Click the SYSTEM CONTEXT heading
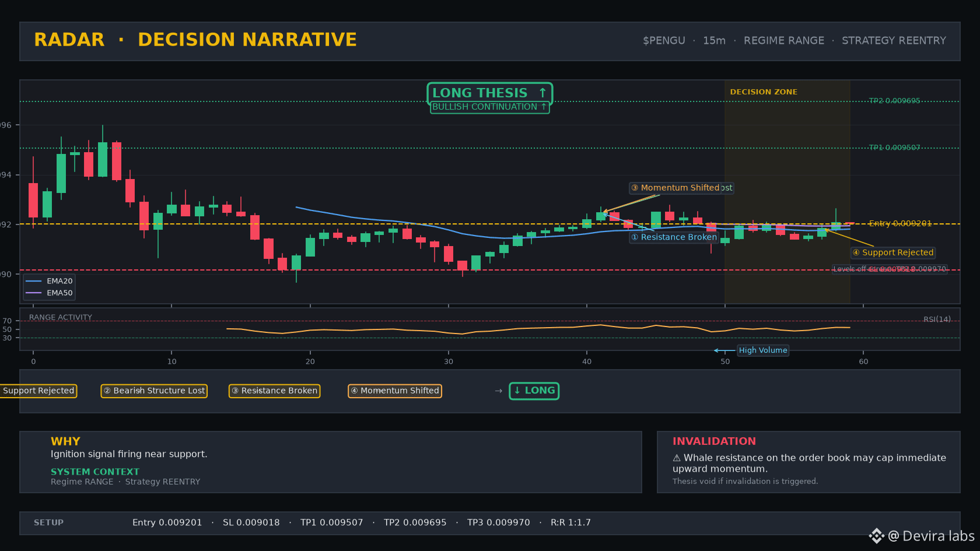Image resolution: width=980 pixels, height=551 pixels. tap(95, 472)
